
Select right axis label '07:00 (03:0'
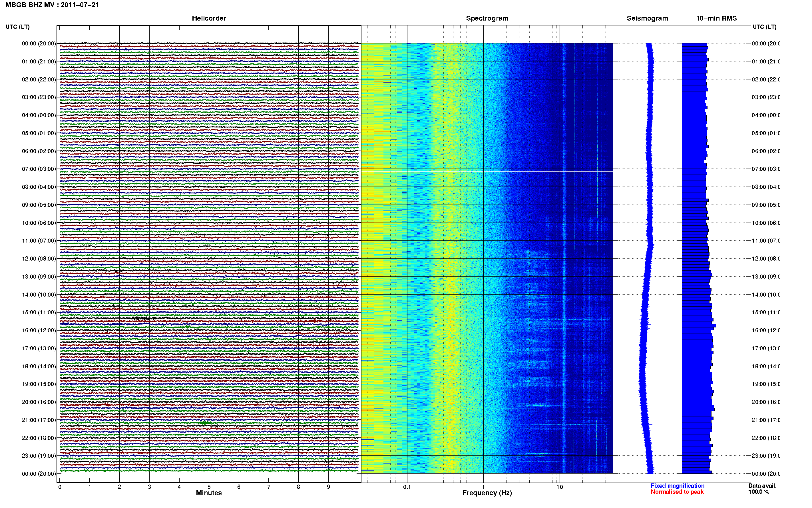766,169
